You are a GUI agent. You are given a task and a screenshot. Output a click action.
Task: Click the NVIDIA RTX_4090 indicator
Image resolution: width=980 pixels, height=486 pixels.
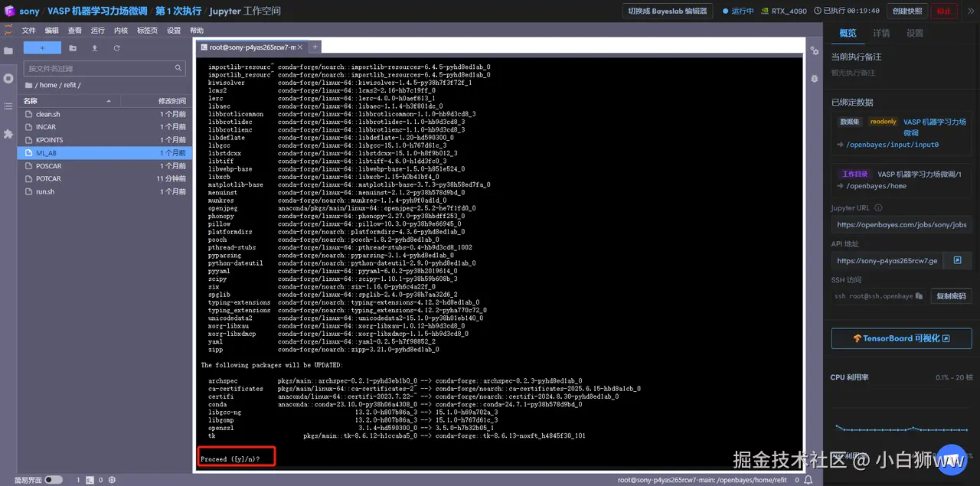(783, 11)
